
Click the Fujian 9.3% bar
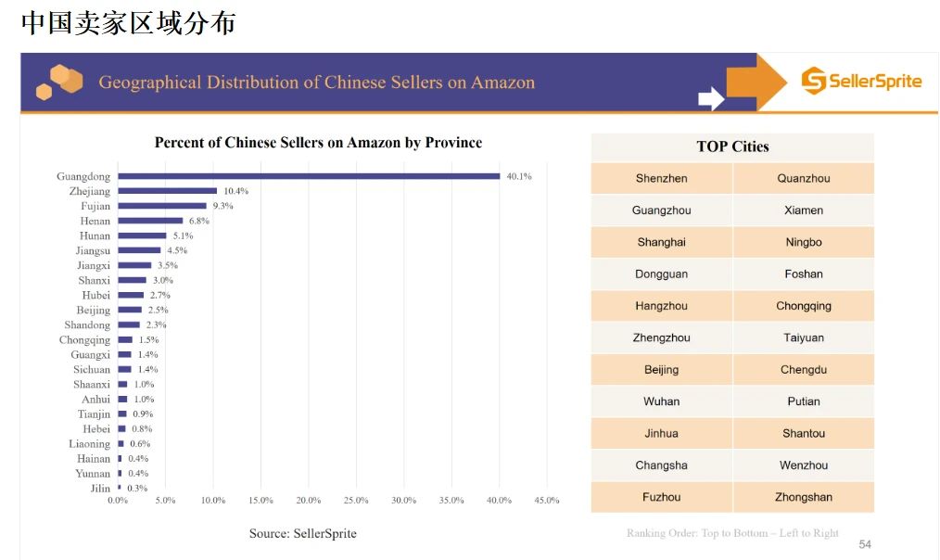coord(162,206)
